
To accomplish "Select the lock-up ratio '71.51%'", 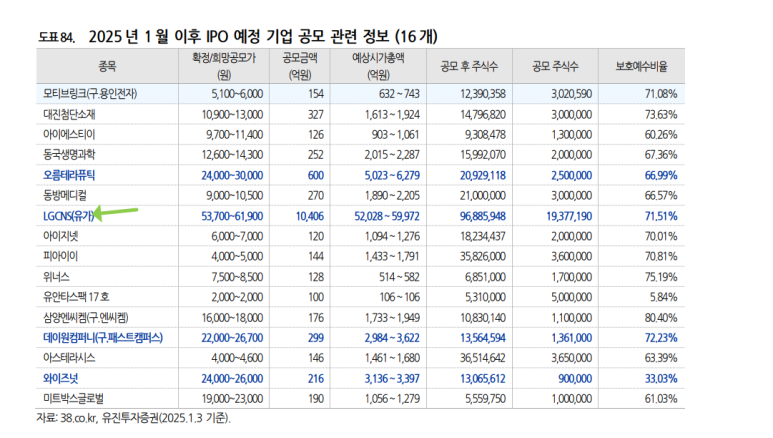I will [x=661, y=216].
